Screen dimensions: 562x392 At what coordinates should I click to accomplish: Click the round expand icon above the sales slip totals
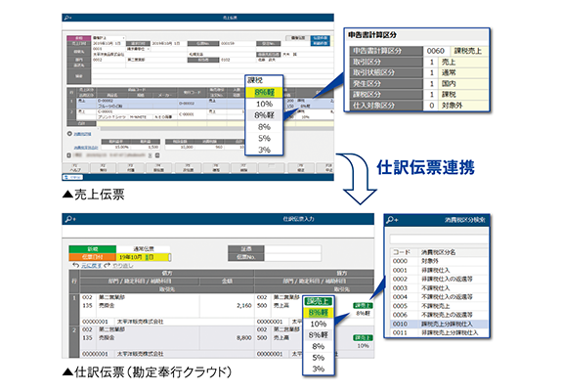pos(69,134)
